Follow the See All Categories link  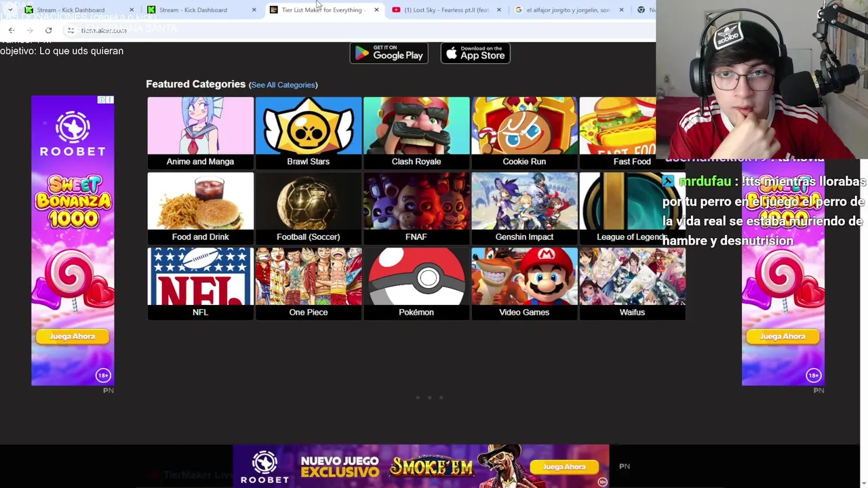click(x=283, y=85)
